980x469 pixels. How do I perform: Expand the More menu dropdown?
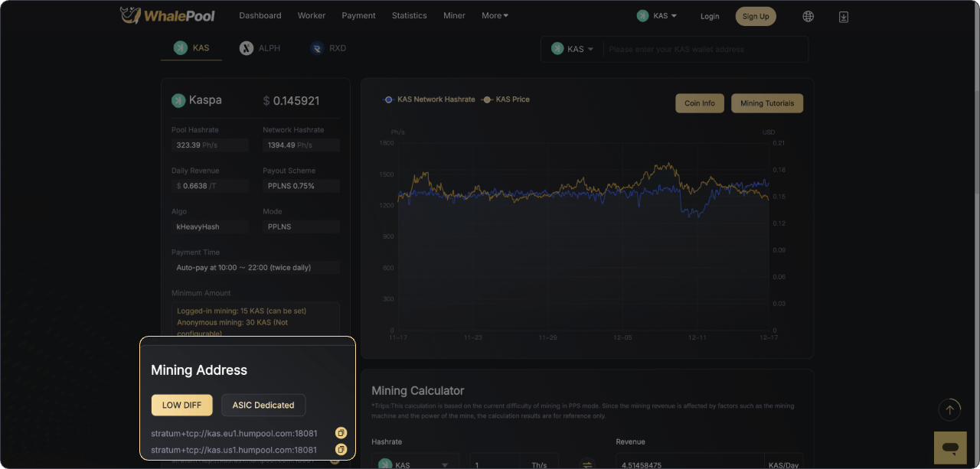click(x=495, y=15)
